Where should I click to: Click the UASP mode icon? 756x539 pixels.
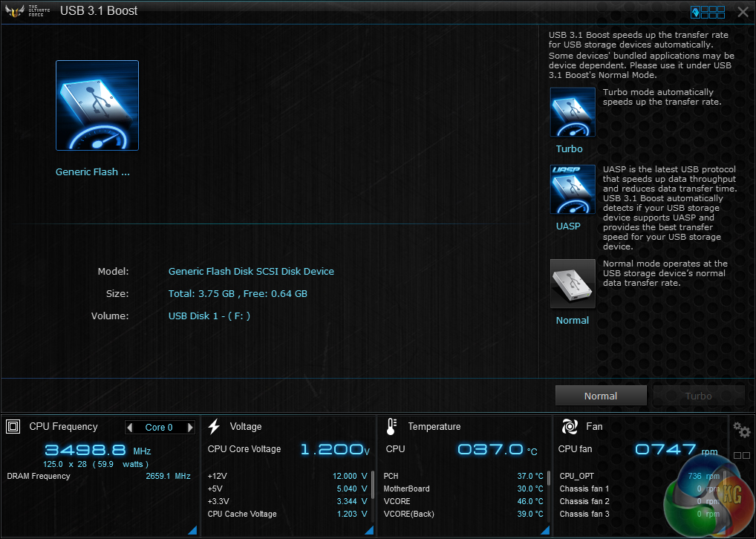pos(573,189)
